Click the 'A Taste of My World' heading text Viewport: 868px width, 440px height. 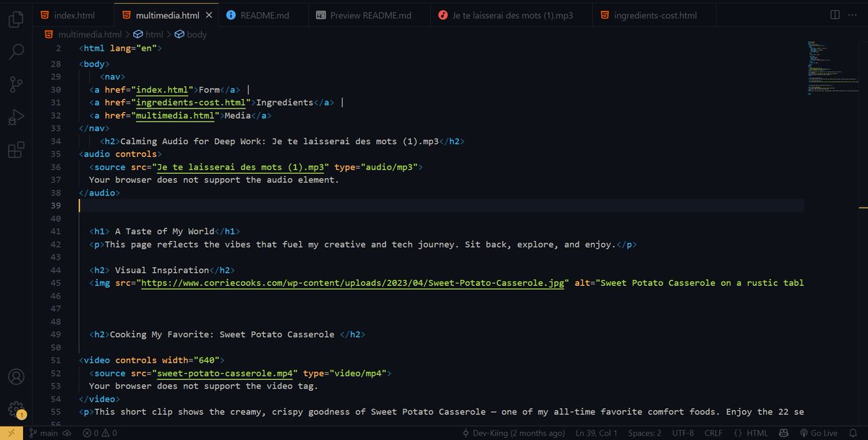(x=165, y=232)
